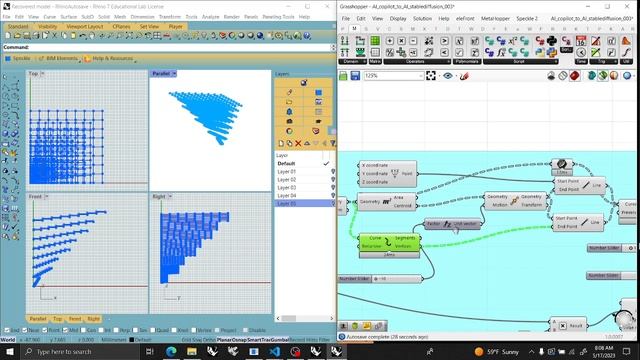Click the New file icon in Rhino toolbar

tap(8, 36)
